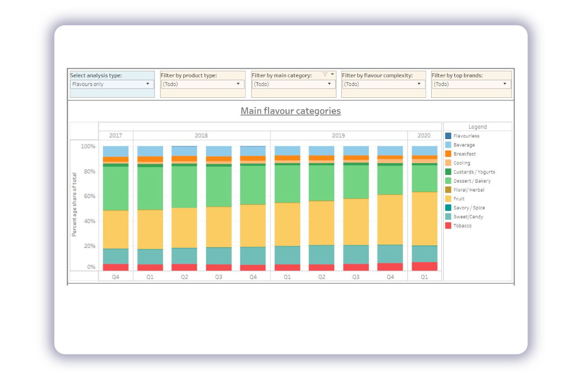582x392 pixels.
Task: Highlight Cooling in the legend
Action: pos(461,163)
